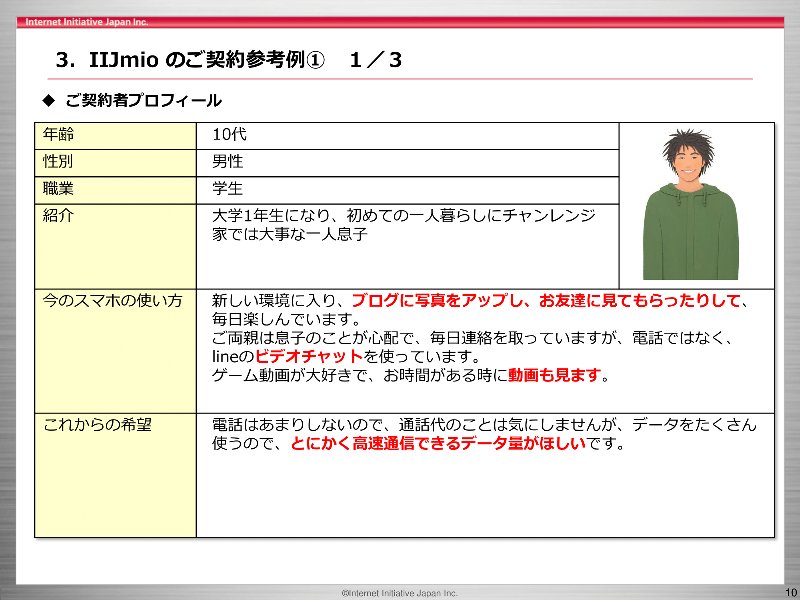Click the '紹介' label cell
This screenshot has height=600, width=800.
115,246
